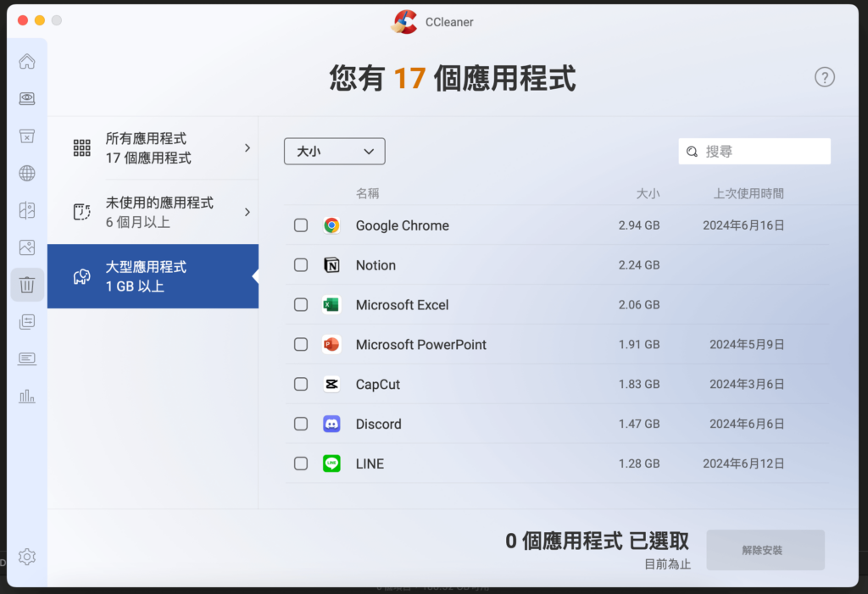Click the LINE app icon

tap(331, 464)
